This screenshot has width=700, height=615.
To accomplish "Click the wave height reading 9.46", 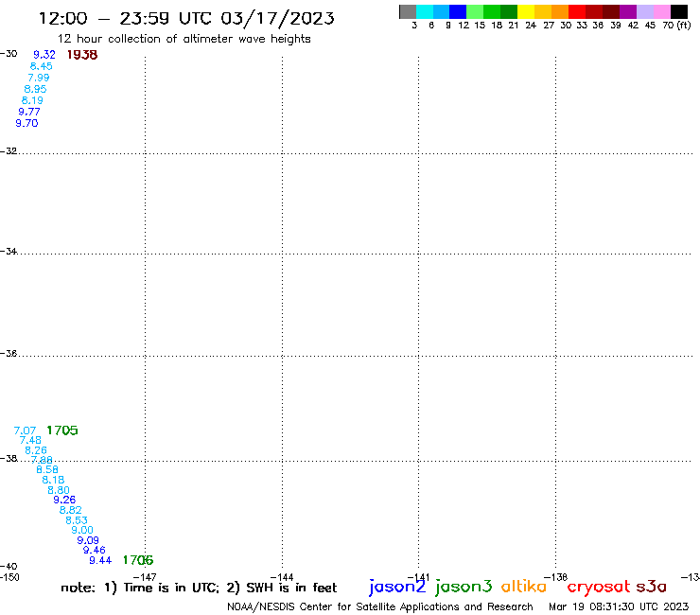I will (95, 551).
